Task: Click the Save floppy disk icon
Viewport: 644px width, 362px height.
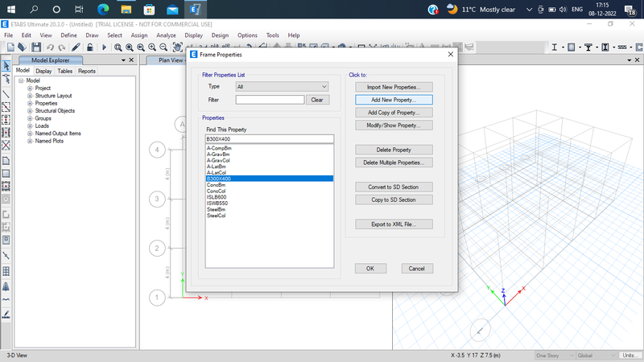Action: [36, 47]
